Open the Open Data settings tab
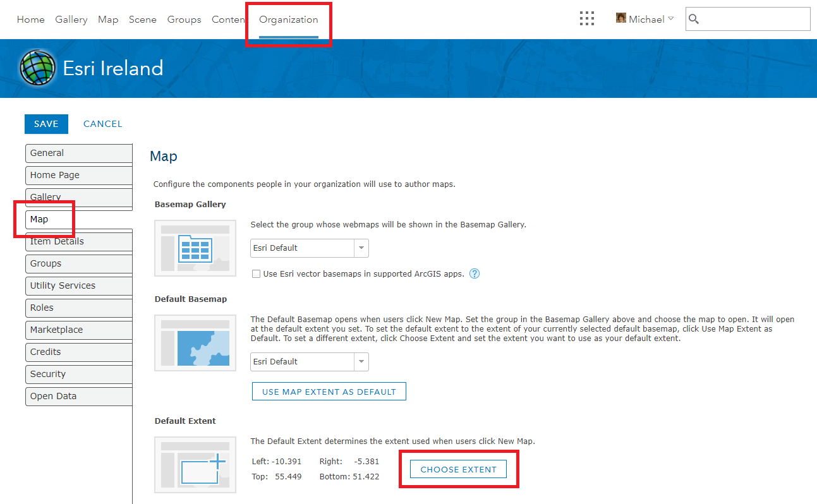Viewport: 817px width, 504px height. coord(79,397)
